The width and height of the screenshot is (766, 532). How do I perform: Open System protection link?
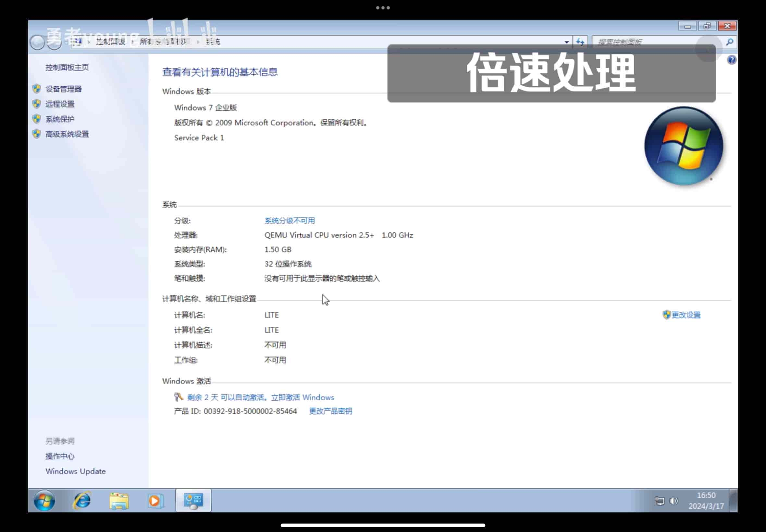[x=60, y=119]
